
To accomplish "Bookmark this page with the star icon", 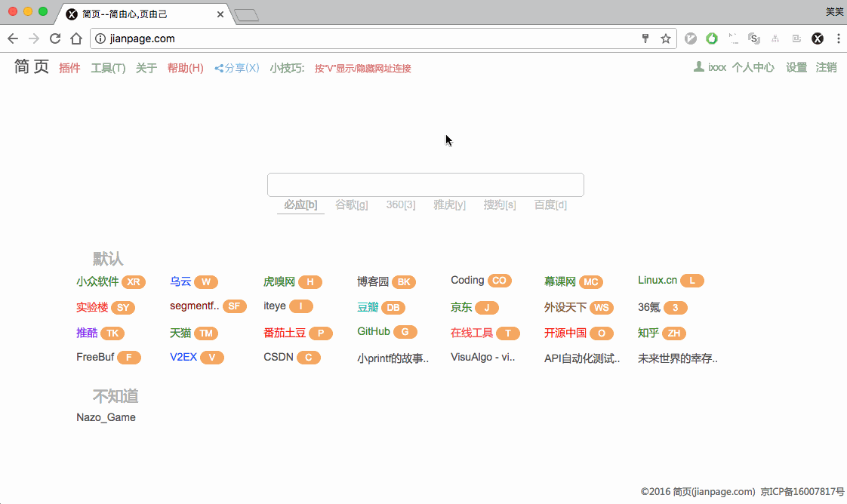I will pyautogui.click(x=666, y=38).
